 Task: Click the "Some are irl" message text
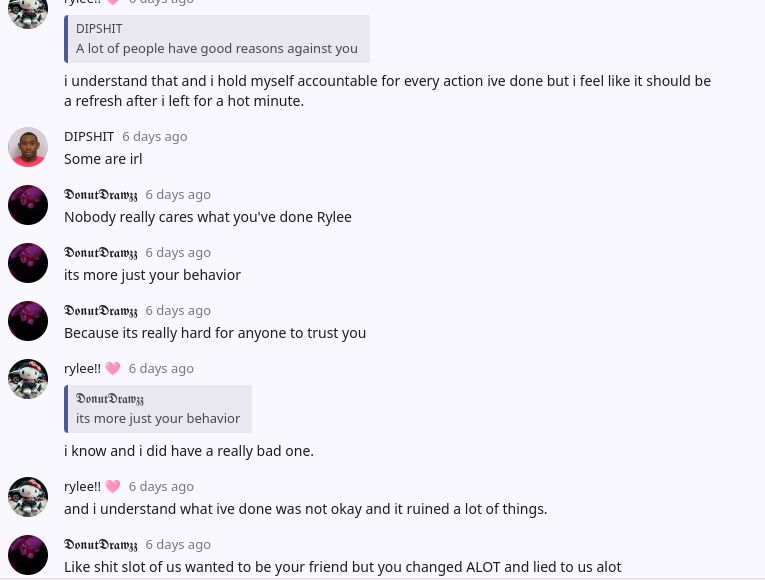tap(103, 158)
